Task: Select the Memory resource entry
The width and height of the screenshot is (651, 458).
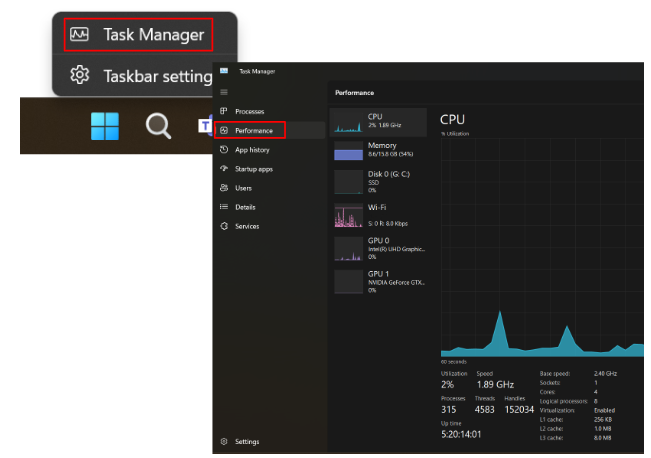Action: (378, 150)
